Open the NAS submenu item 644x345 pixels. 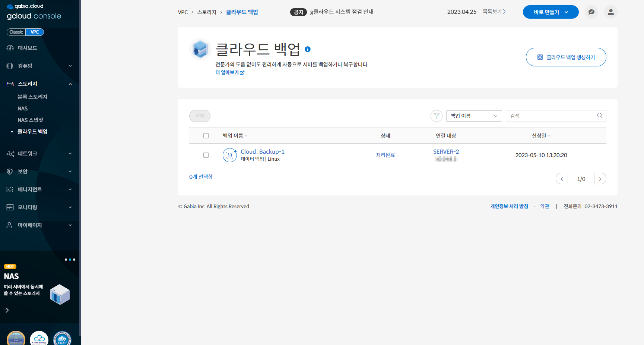(x=22, y=109)
